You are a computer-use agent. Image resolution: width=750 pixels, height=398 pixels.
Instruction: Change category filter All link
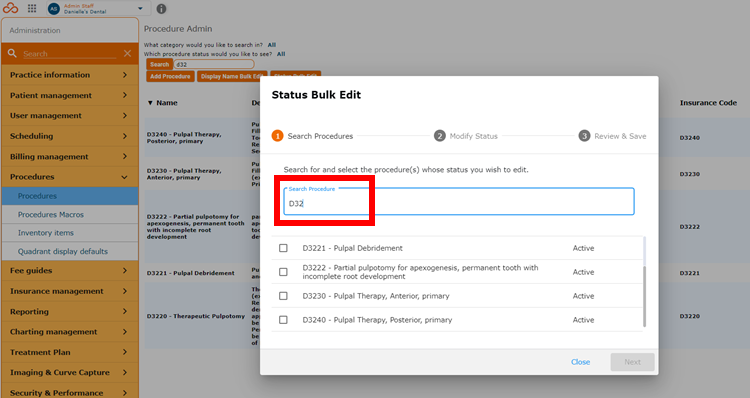(x=272, y=45)
